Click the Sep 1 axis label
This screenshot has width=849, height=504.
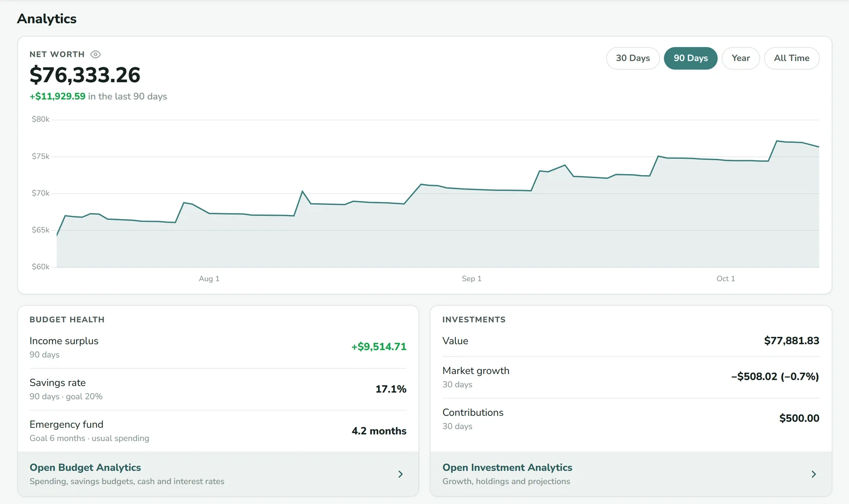click(x=472, y=279)
